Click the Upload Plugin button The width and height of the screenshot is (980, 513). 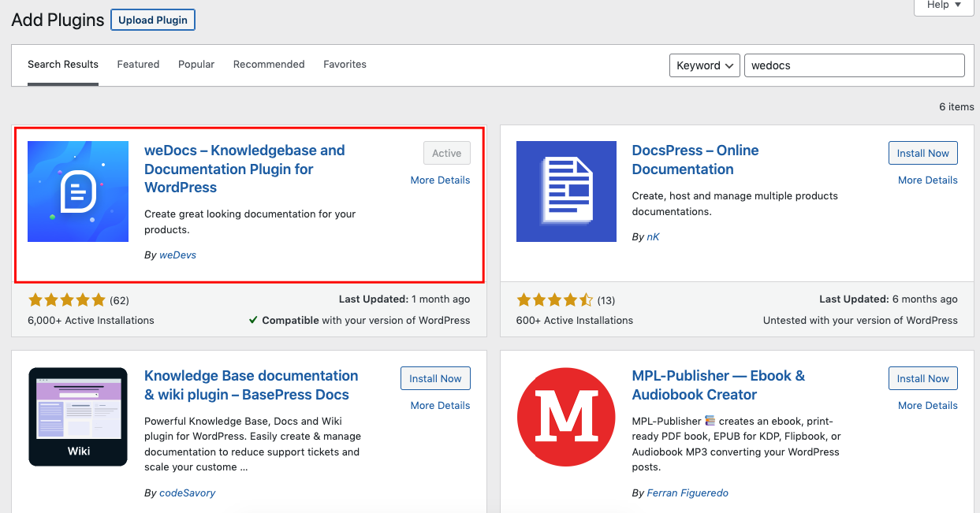point(153,20)
